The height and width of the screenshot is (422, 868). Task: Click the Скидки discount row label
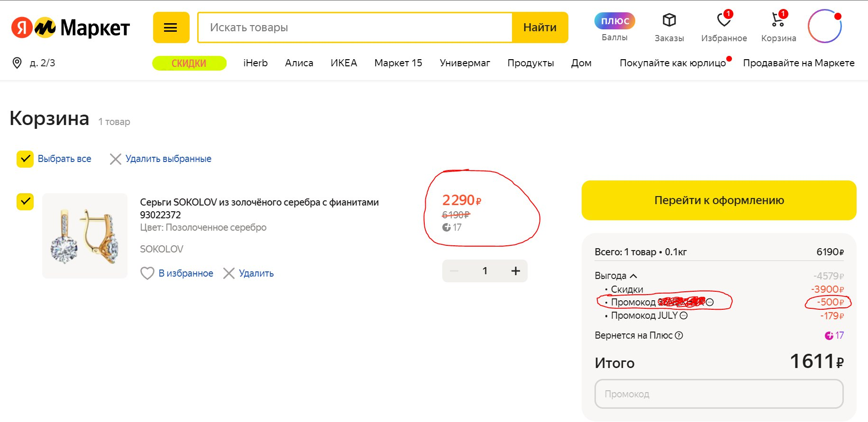[x=627, y=289]
